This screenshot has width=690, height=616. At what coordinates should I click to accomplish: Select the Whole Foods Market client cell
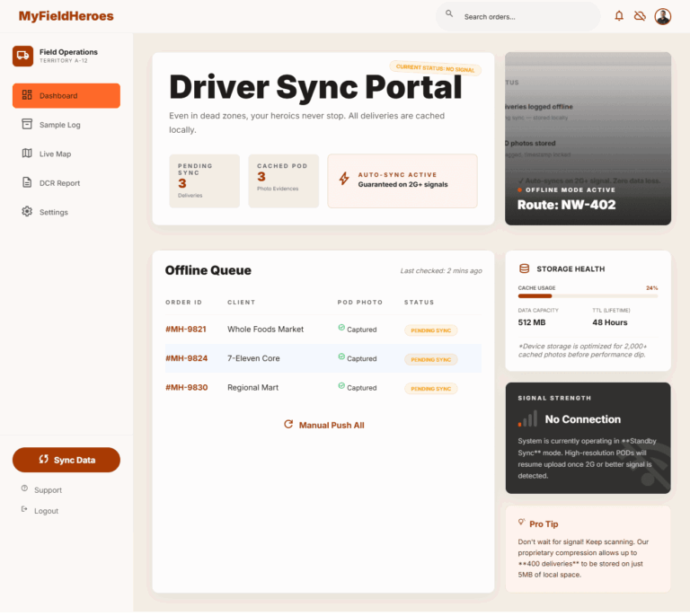265,329
